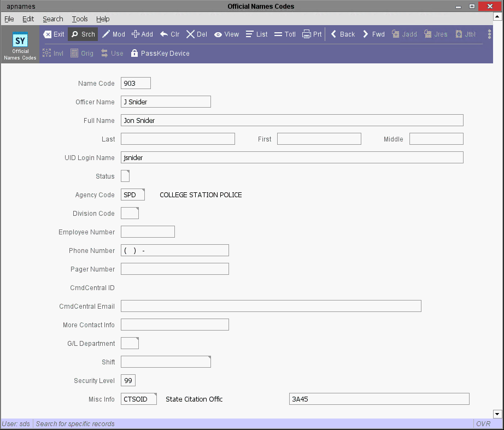Open toolbar overflow three-dot menu

(489, 34)
